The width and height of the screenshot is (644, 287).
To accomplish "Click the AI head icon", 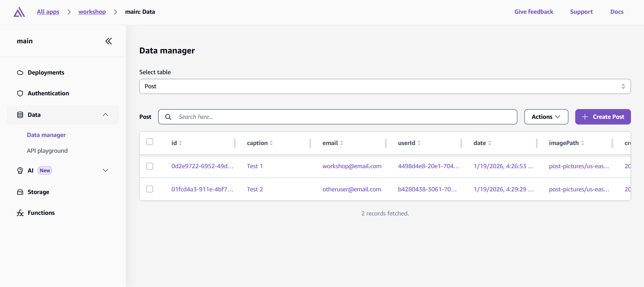I will (20, 171).
